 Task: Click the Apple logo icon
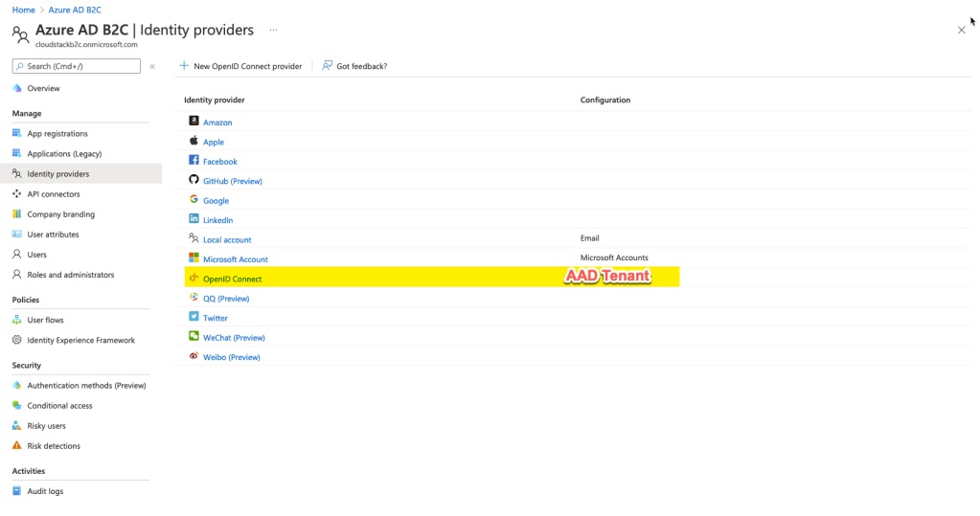[x=194, y=141]
